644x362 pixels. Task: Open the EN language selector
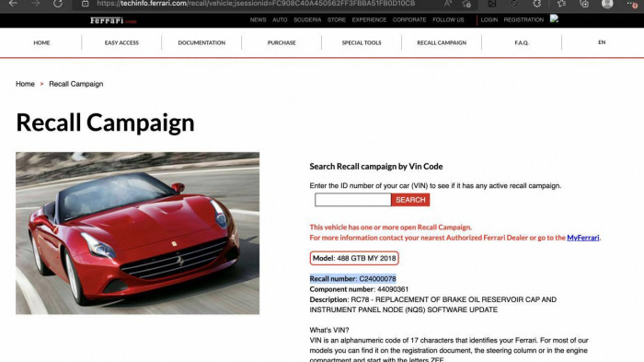coord(602,42)
